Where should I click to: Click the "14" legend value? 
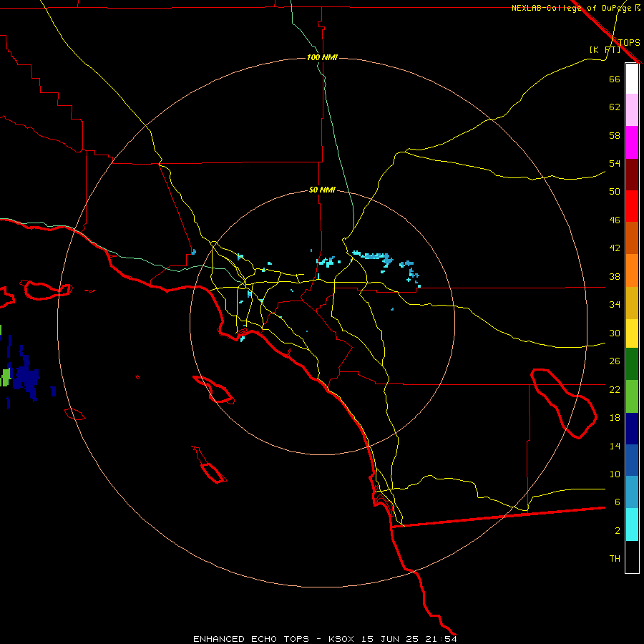(615, 446)
